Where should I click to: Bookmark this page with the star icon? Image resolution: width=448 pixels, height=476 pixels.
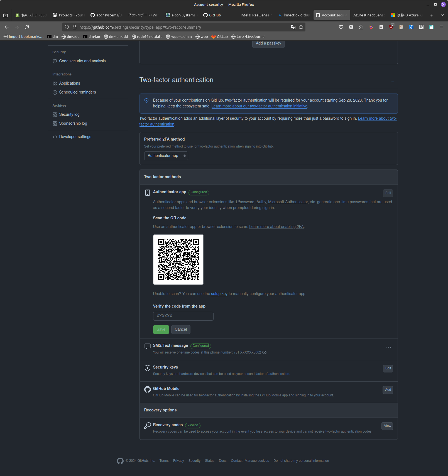coord(301,27)
